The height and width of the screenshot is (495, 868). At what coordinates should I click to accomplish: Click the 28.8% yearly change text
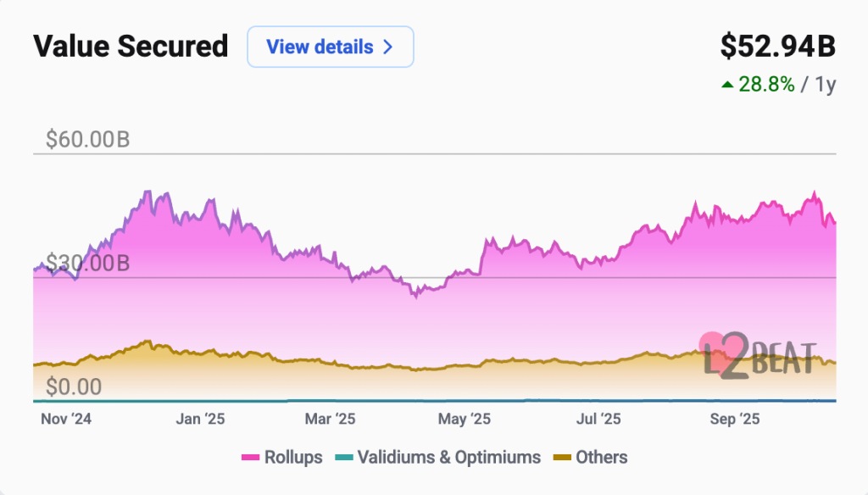(768, 85)
